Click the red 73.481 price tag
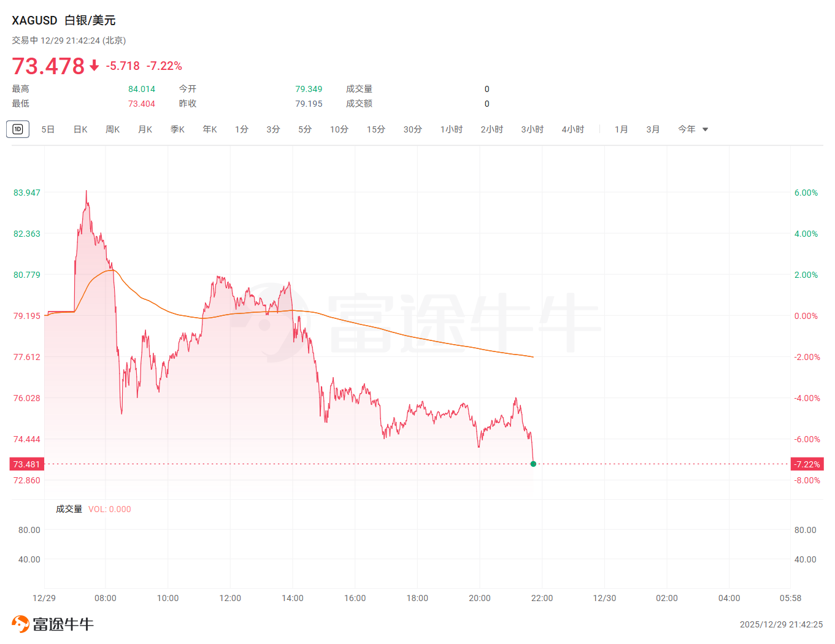The image size is (835, 644). [27, 464]
